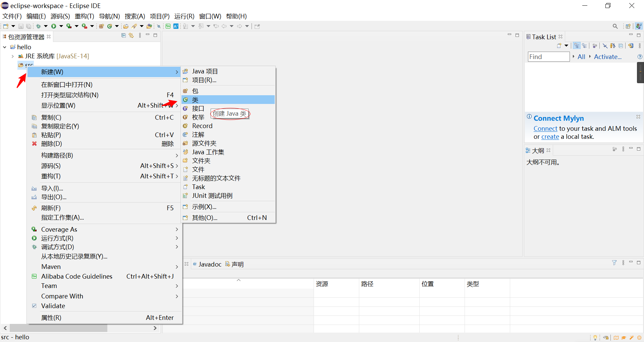Click the blue language switch toolbar icon

point(176,26)
